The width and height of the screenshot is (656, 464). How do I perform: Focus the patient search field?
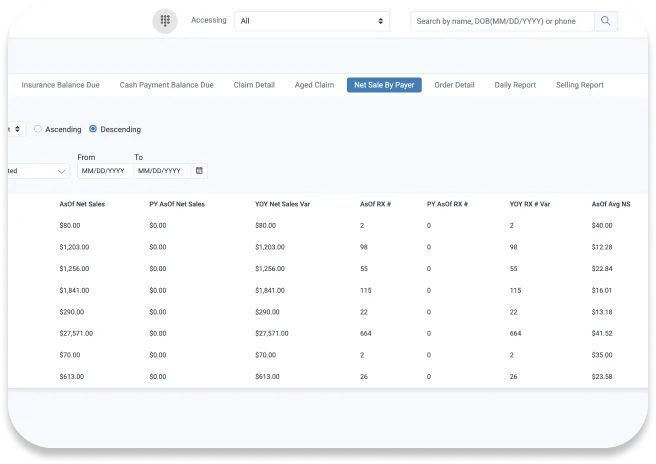click(502, 21)
